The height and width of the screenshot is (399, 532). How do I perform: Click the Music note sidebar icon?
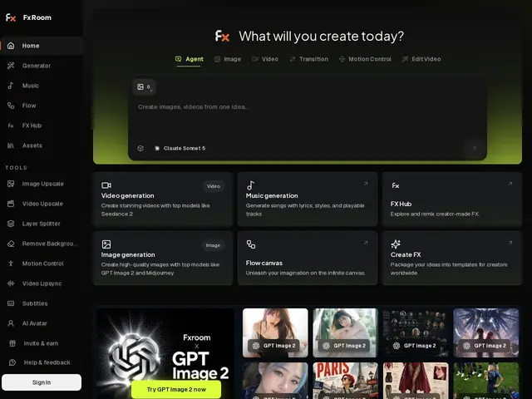(11, 86)
